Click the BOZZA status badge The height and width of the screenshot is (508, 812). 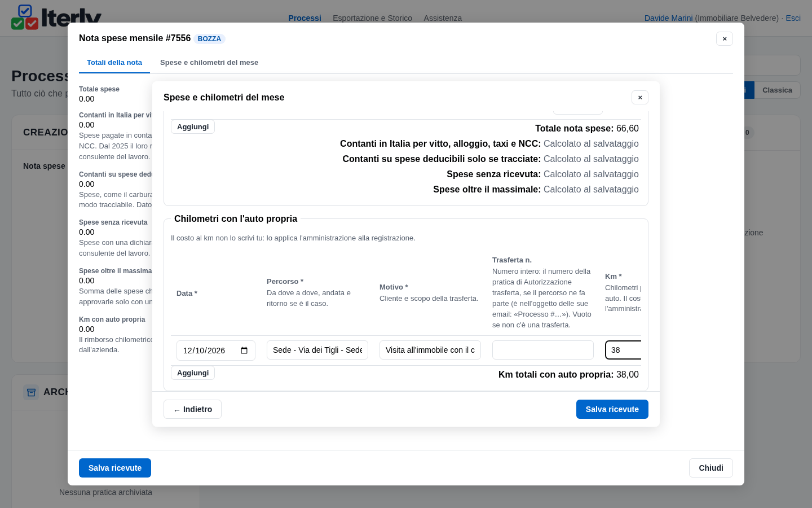pyautogui.click(x=209, y=39)
